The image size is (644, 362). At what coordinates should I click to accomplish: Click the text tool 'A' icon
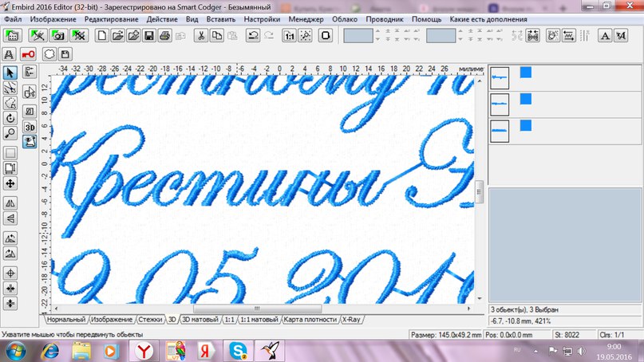pyautogui.click(x=606, y=35)
